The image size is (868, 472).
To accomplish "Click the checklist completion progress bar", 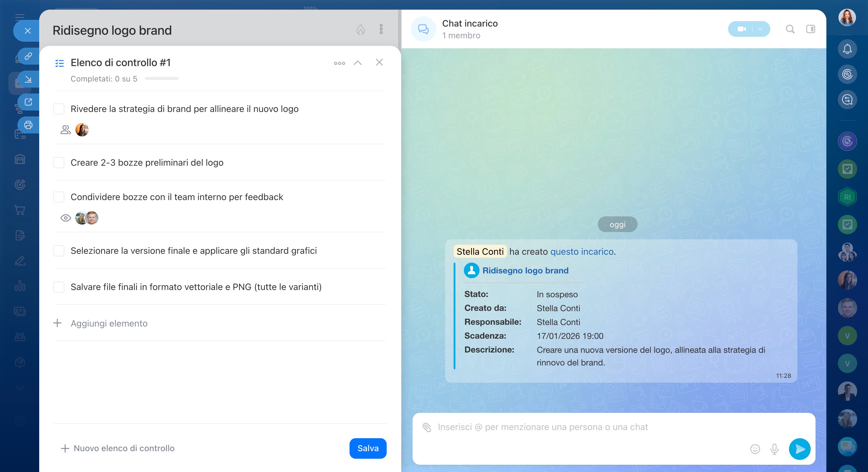I will click(x=161, y=78).
